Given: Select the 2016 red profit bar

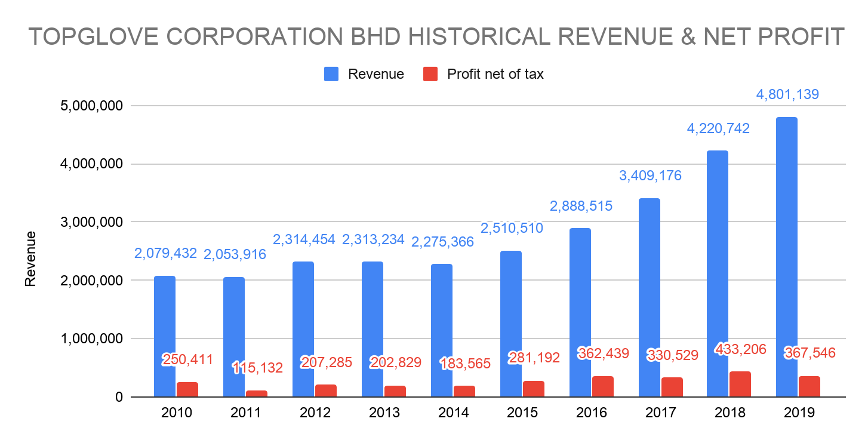Looking at the screenshot, I should click(603, 386).
